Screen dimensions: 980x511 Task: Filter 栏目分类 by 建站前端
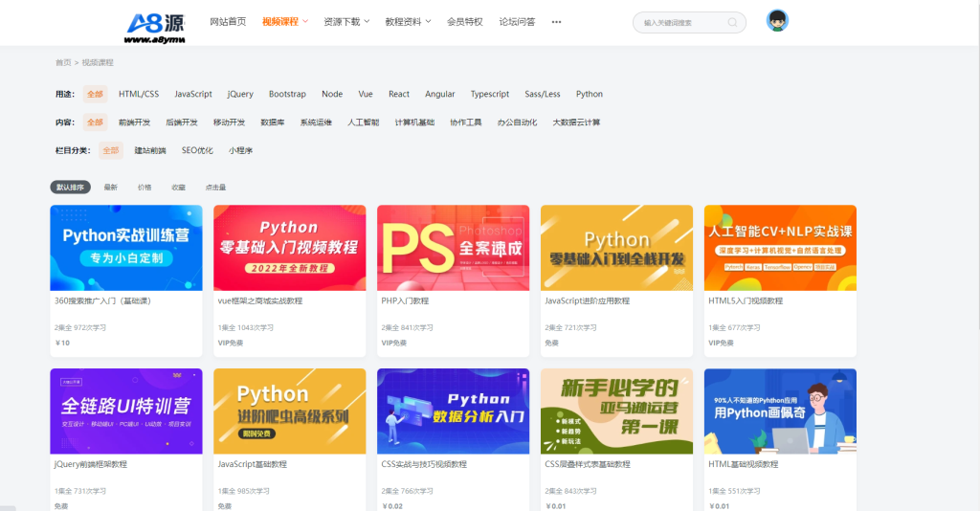(x=150, y=150)
